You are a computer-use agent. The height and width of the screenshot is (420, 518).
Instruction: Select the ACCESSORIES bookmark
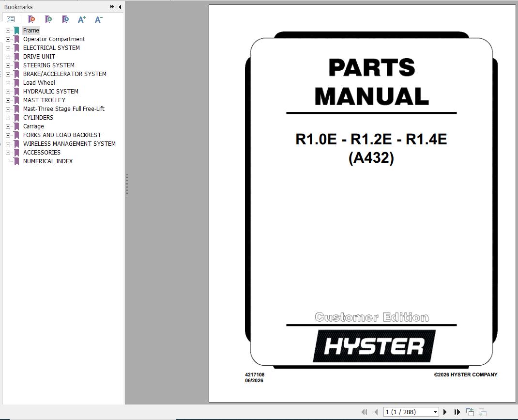point(42,152)
